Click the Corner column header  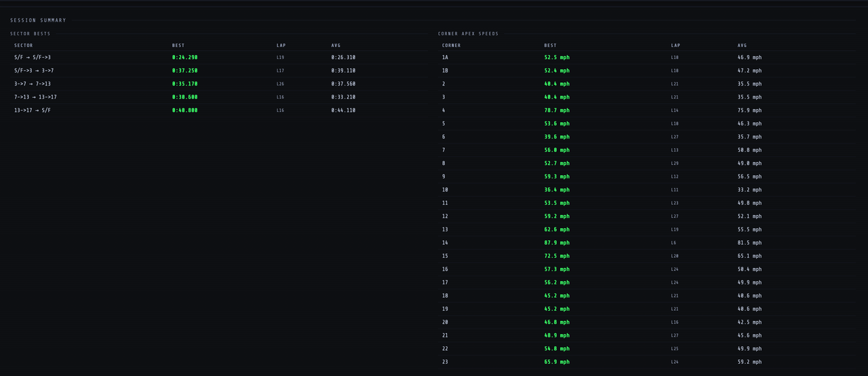point(452,45)
